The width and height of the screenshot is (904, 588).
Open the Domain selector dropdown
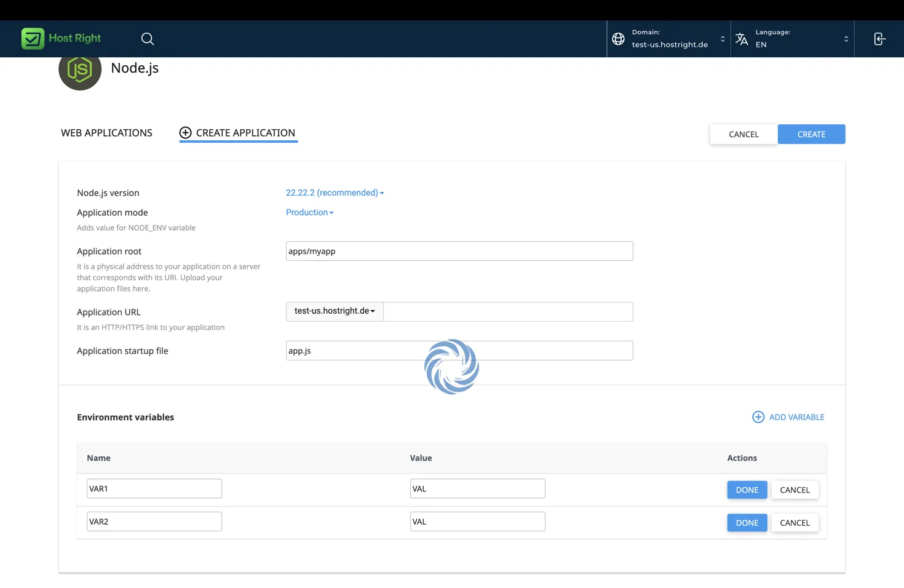(x=669, y=39)
